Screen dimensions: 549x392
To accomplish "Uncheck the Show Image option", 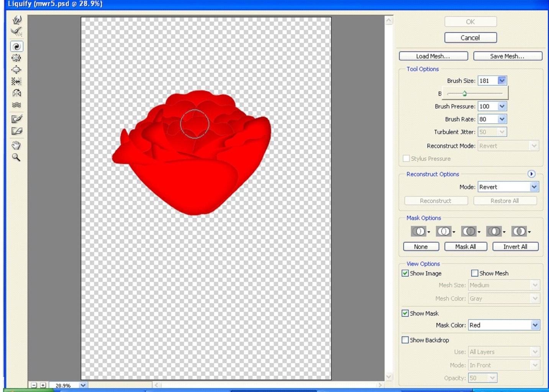I will [405, 273].
